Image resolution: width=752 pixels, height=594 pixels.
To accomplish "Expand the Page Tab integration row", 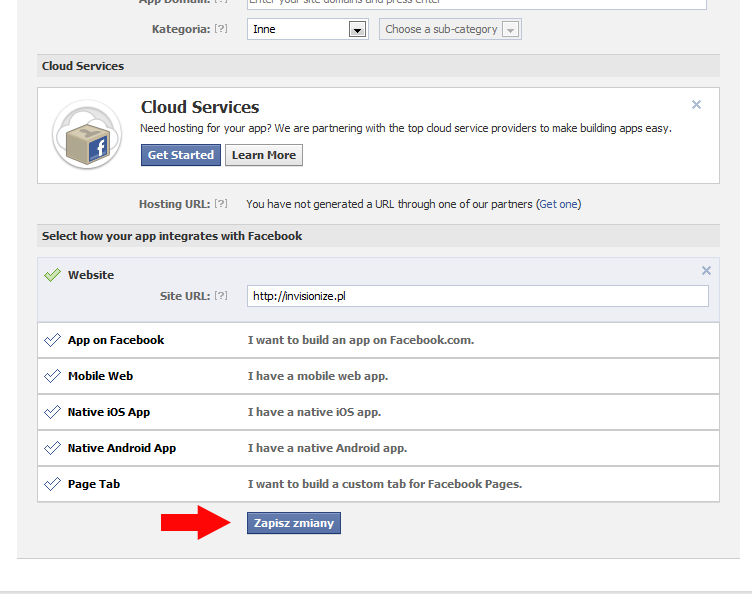I will [94, 484].
